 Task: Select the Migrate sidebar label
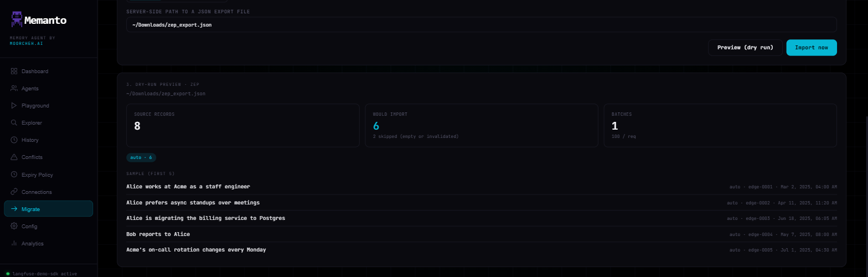[x=30, y=209]
